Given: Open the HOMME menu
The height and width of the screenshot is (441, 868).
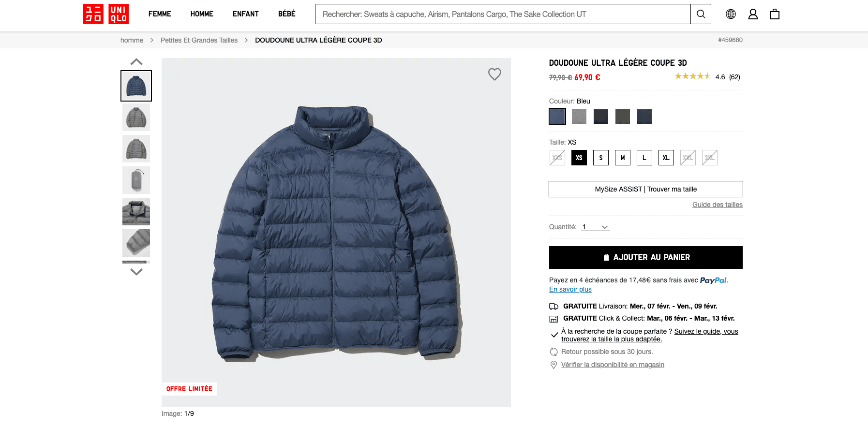Looking at the screenshot, I should (x=202, y=14).
